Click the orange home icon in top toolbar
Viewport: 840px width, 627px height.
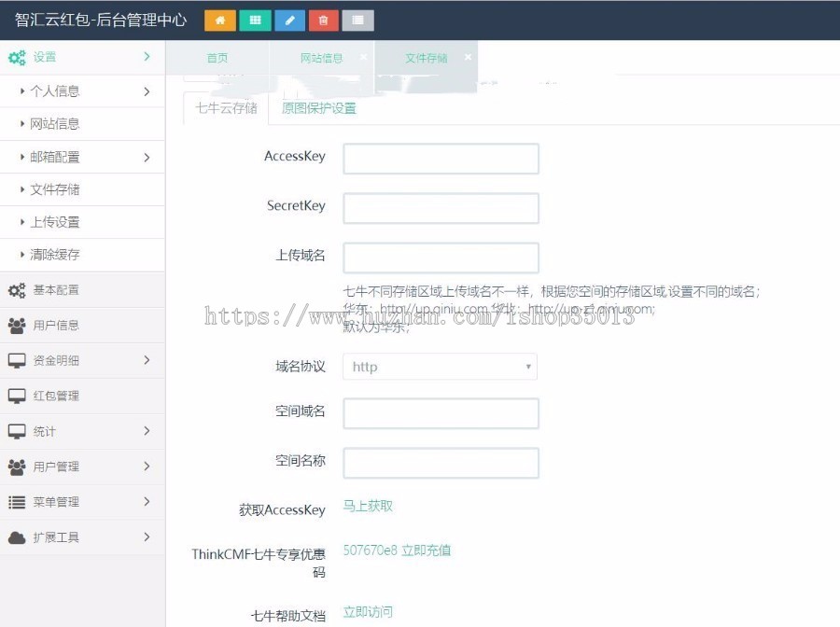[x=218, y=20]
